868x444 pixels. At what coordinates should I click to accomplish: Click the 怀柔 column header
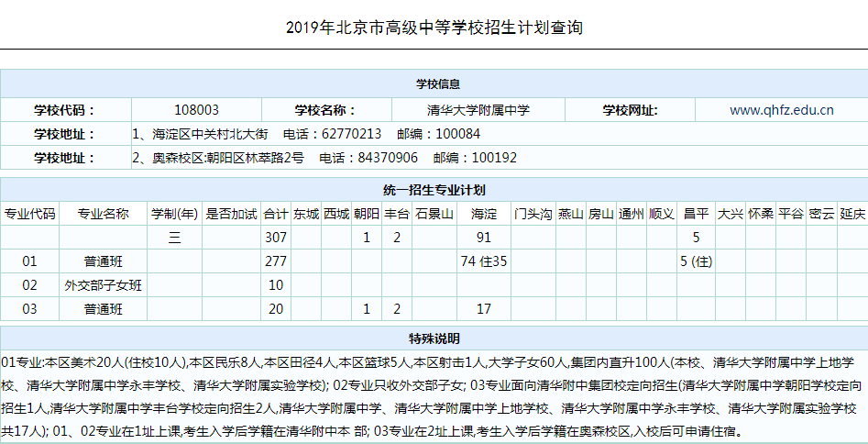point(761,214)
